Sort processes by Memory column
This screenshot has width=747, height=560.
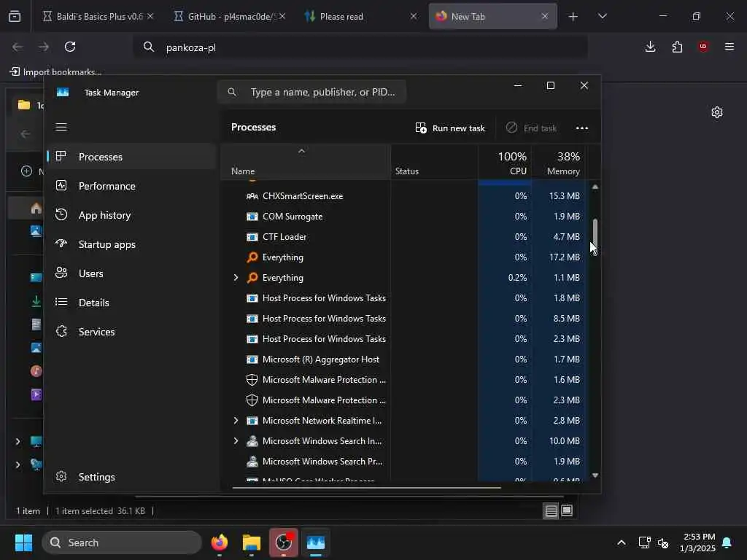[560, 163]
